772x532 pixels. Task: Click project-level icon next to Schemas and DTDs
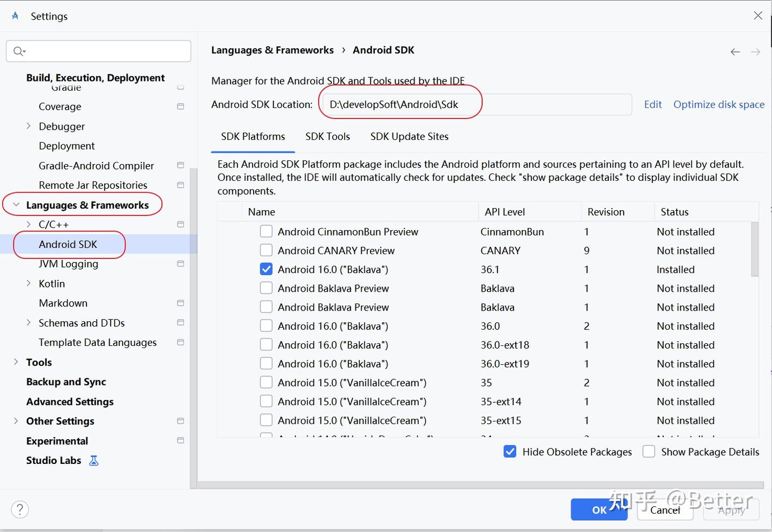click(181, 323)
